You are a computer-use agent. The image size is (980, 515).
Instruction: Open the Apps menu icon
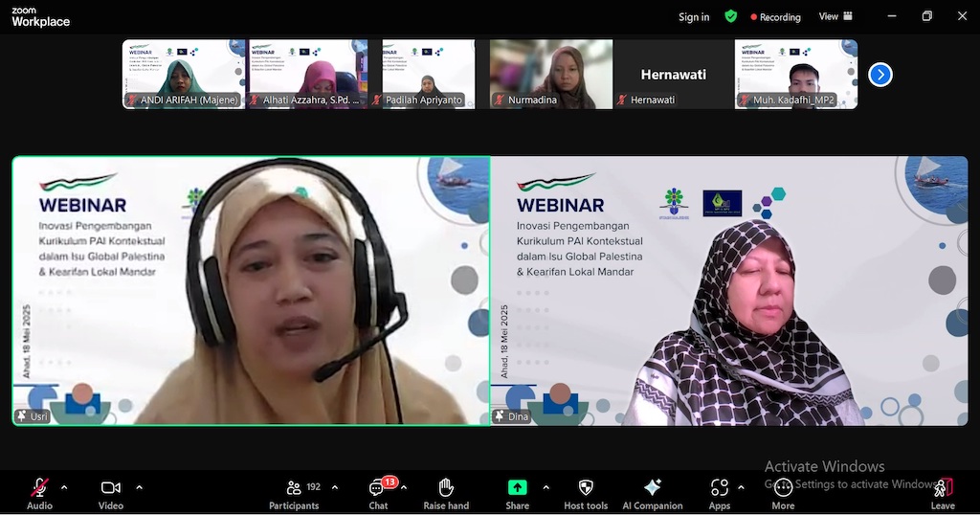[x=719, y=492]
